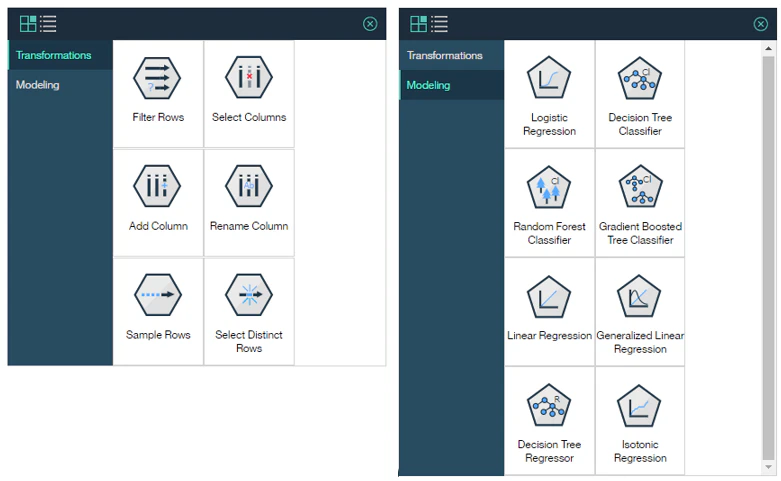
Task: Click the scrollbar up arrow in Modeling palette
Action: [769, 48]
